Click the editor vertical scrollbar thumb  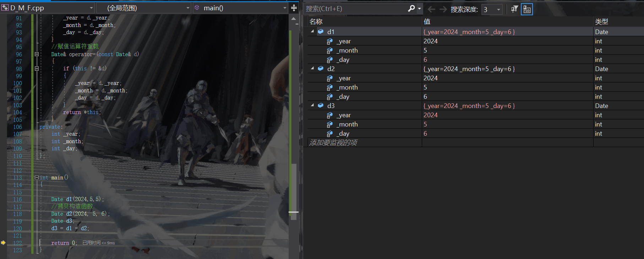[294, 191]
